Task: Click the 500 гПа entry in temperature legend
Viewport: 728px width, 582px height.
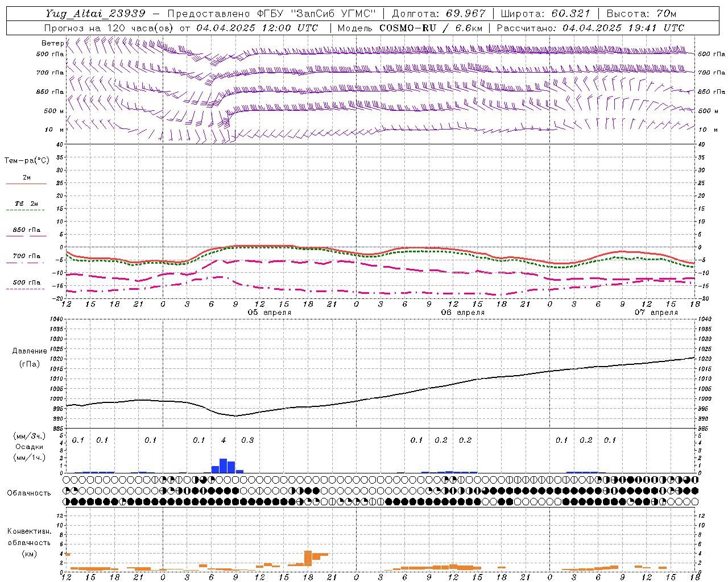Action: click(x=27, y=282)
